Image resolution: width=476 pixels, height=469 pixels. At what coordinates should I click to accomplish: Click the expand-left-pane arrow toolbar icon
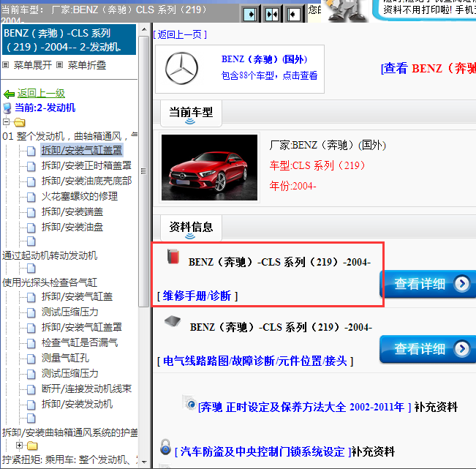tap(251, 14)
